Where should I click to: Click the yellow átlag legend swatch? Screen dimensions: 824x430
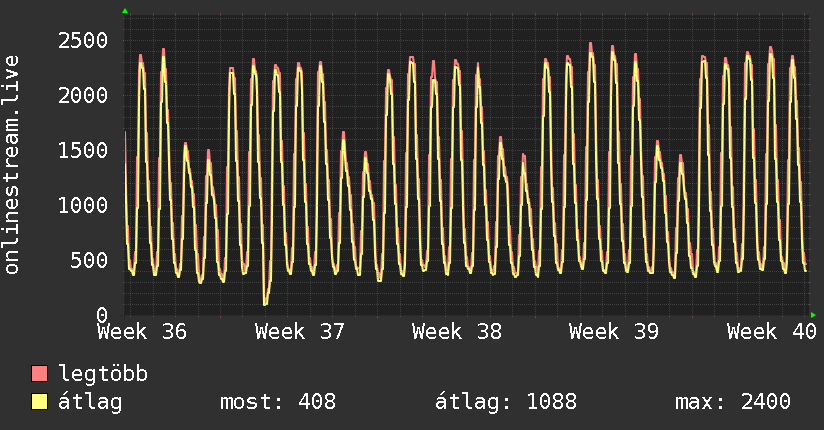39,401
